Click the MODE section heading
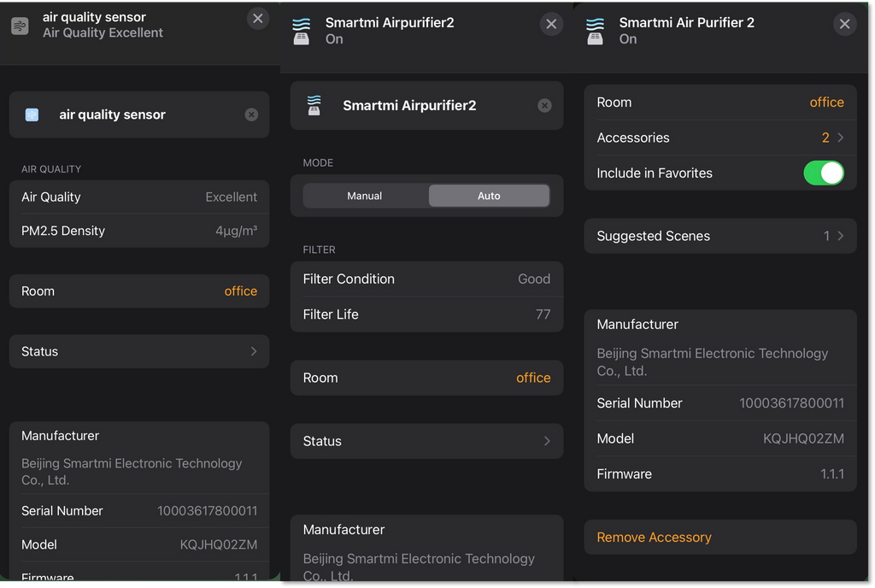Screen dimensions: 875x588 coord(318,163)
